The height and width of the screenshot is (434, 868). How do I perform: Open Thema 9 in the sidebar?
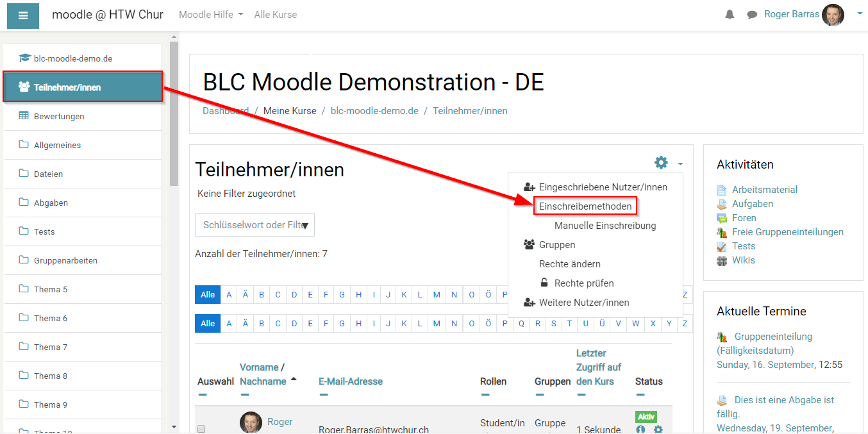pos(83,405)
